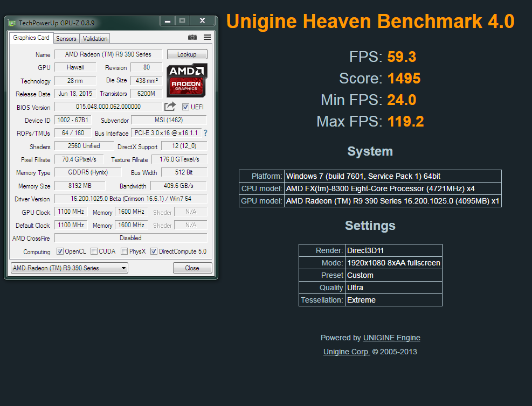Click the Default Clock 1100 MHz field

(x=71, y=225)
